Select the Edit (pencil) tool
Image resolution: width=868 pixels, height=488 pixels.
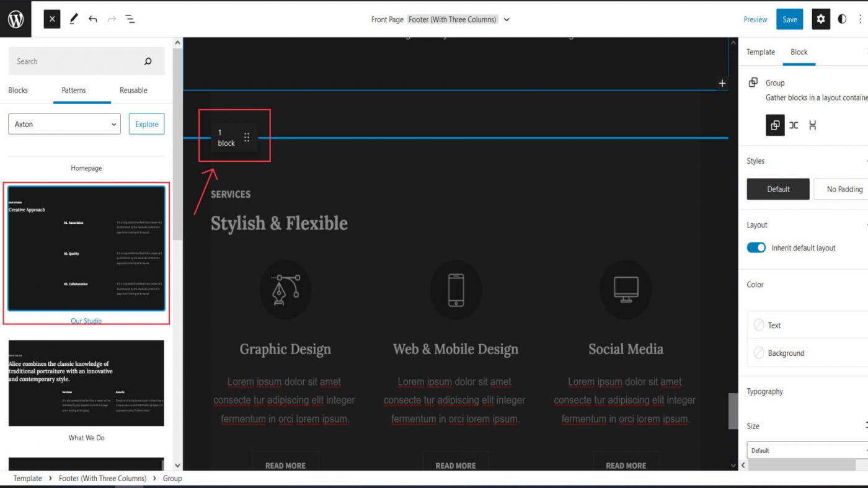pyautogui.click(x=73, y=19)
